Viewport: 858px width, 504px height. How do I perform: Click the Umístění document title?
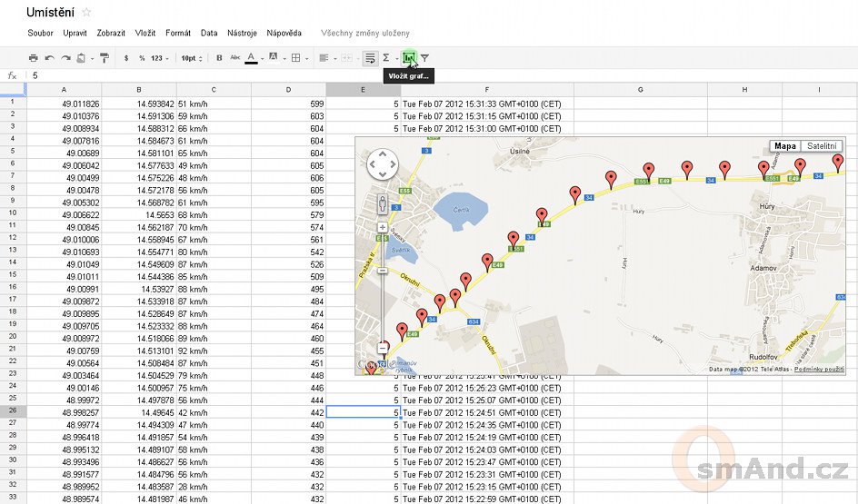[x=50, y=12]
